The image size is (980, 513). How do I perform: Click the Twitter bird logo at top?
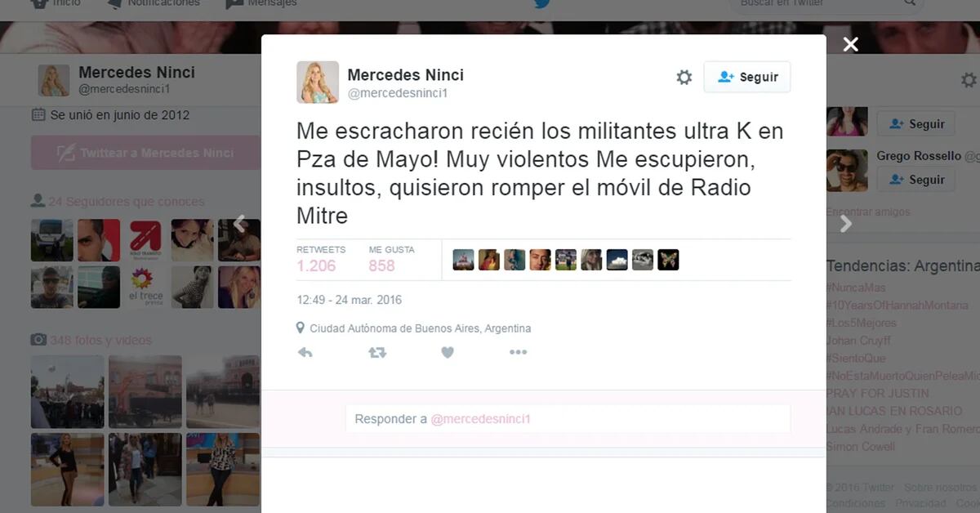[542, 4]
